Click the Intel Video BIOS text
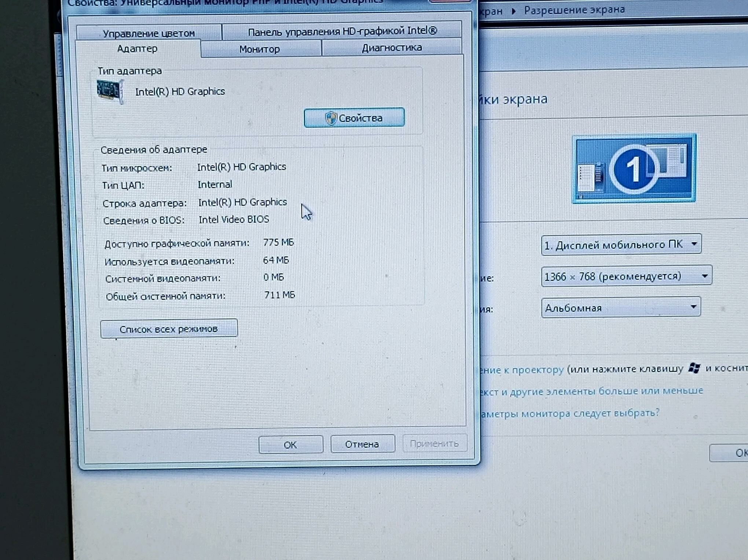The image size is (748, 560). point(234,219)
